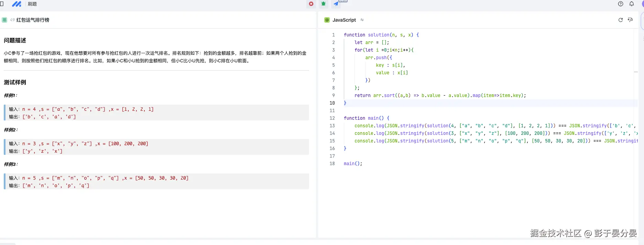Click the blue paper plane Beta icon
644x245 pixels.
(336, 4)
